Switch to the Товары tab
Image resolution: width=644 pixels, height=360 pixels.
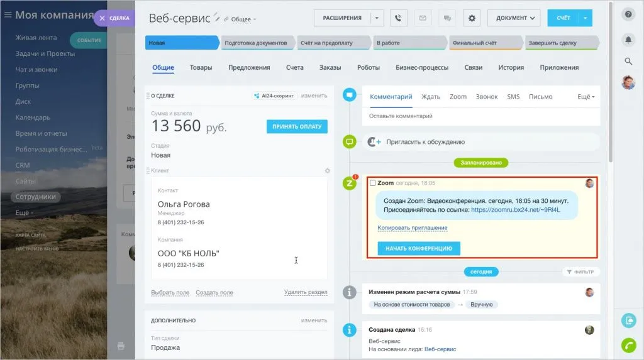pyautogui.click(x=201, y=68)
